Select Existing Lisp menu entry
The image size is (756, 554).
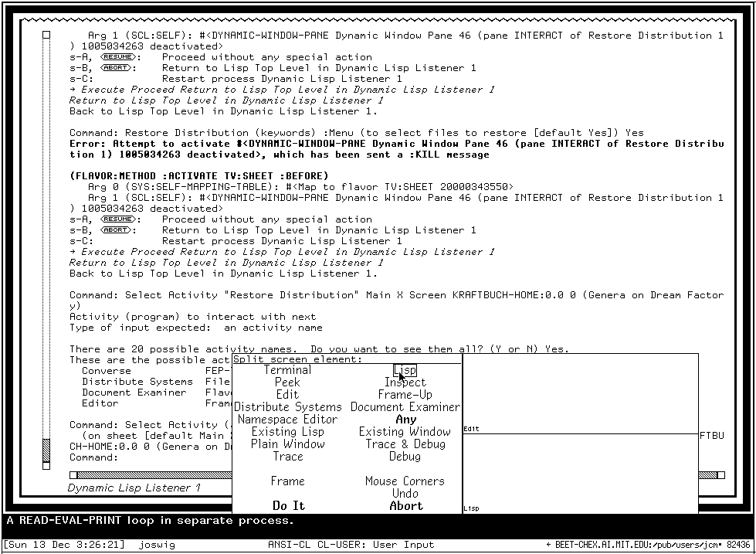288,431
